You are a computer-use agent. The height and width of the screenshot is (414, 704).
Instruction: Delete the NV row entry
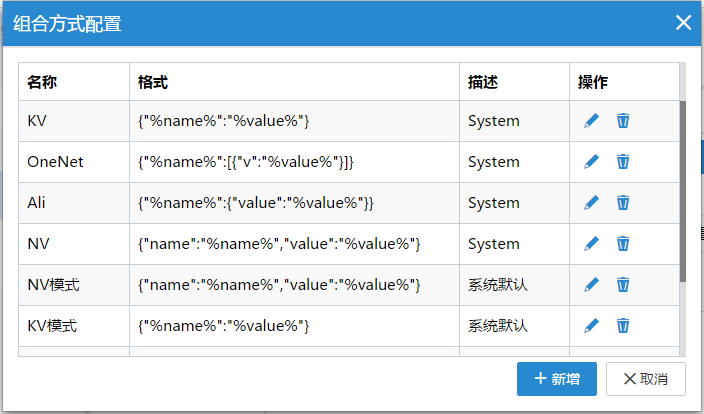point(623,244)
